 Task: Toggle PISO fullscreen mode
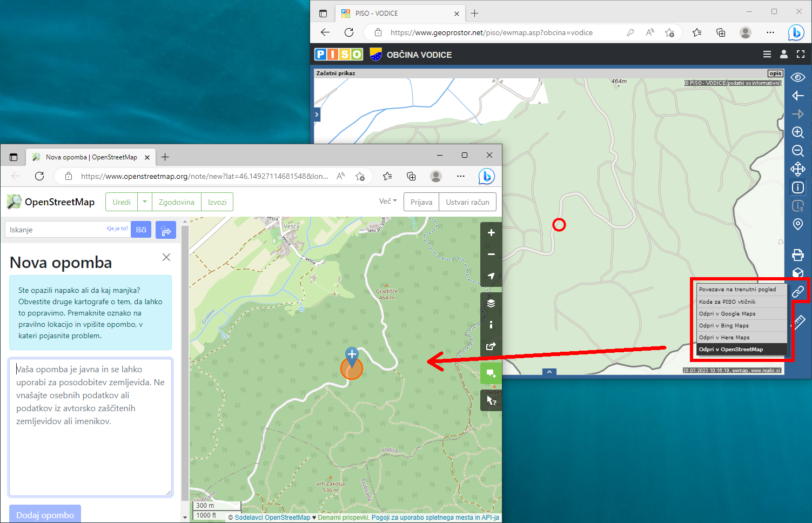[x=801, y=54]
